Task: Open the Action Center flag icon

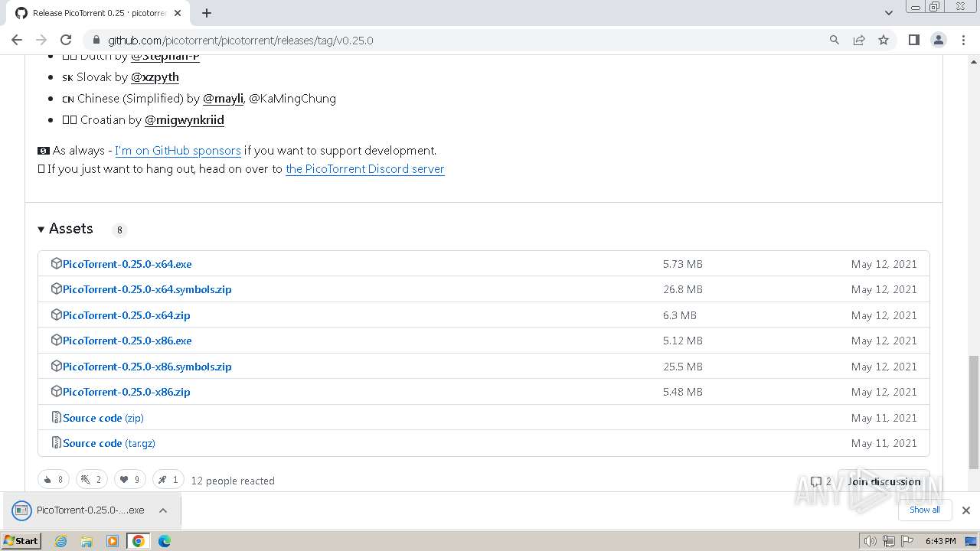Action: tap(906, 541)
